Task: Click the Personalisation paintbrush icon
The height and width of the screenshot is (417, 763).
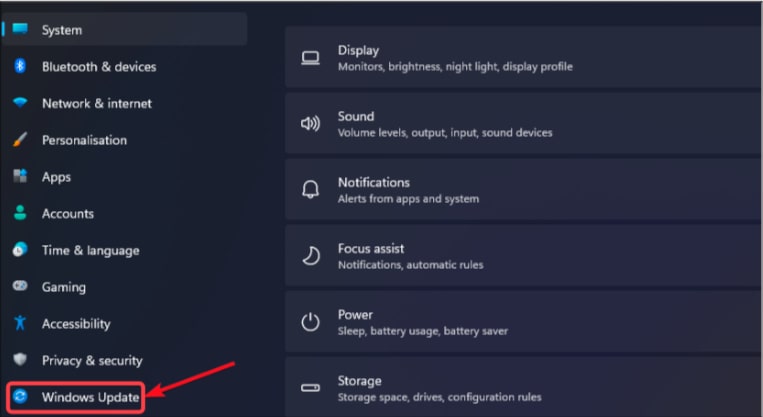Action: point(20,140)
